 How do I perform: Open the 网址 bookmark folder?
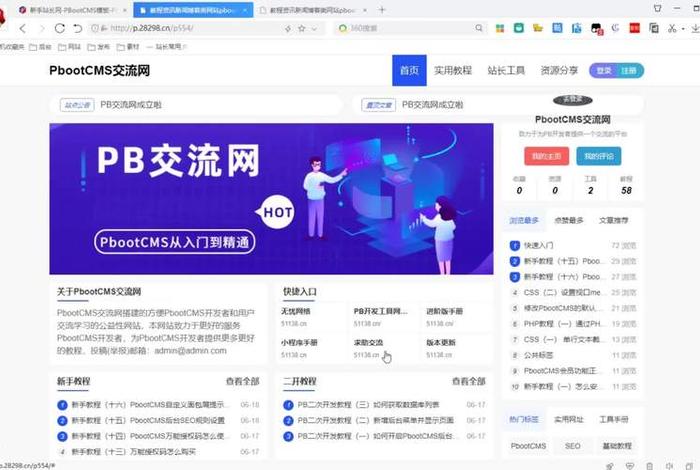pyautogui.click(x=70, y=46)
